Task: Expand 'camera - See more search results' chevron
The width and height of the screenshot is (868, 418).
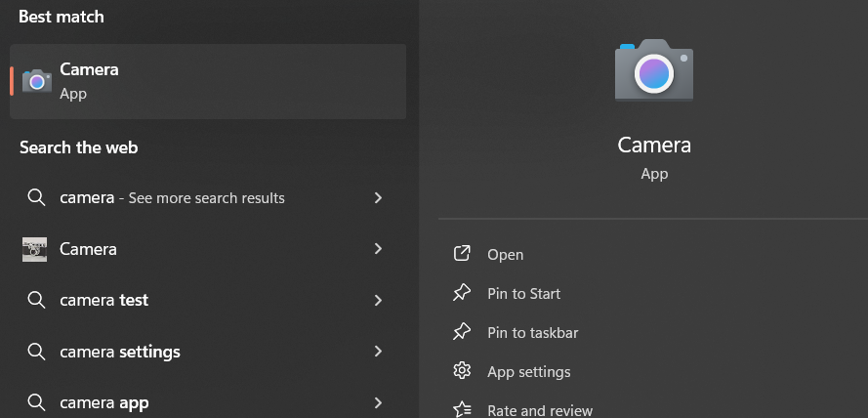Action: (x=378, y=197)
